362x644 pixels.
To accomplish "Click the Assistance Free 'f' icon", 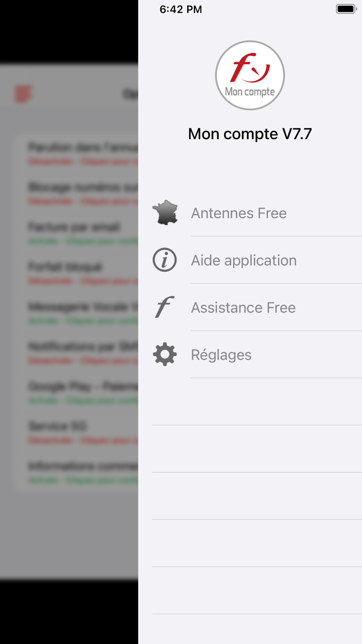I will point(164,307).
